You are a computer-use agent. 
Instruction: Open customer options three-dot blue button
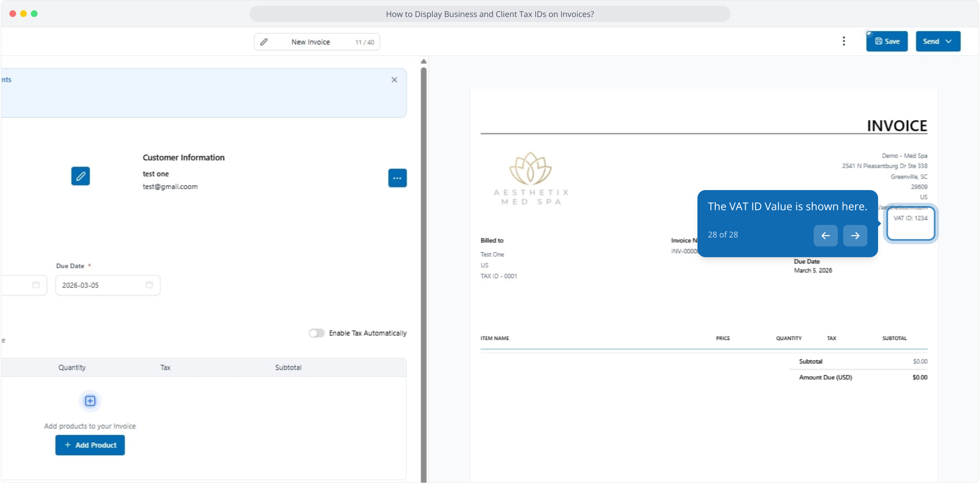[397, 178]
